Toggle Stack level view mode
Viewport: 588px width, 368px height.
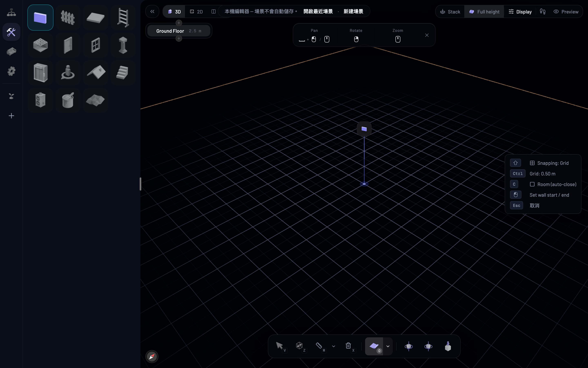tap(450, 11)
